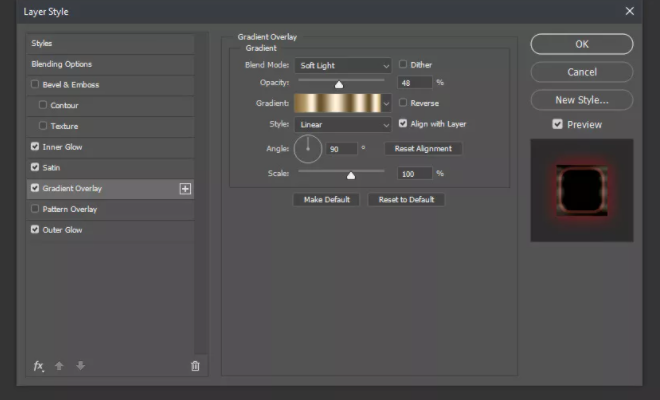Select the Inner Glow settings row
Image resolution: width=660 pixels, height=400 pixels.
[110, 147]
